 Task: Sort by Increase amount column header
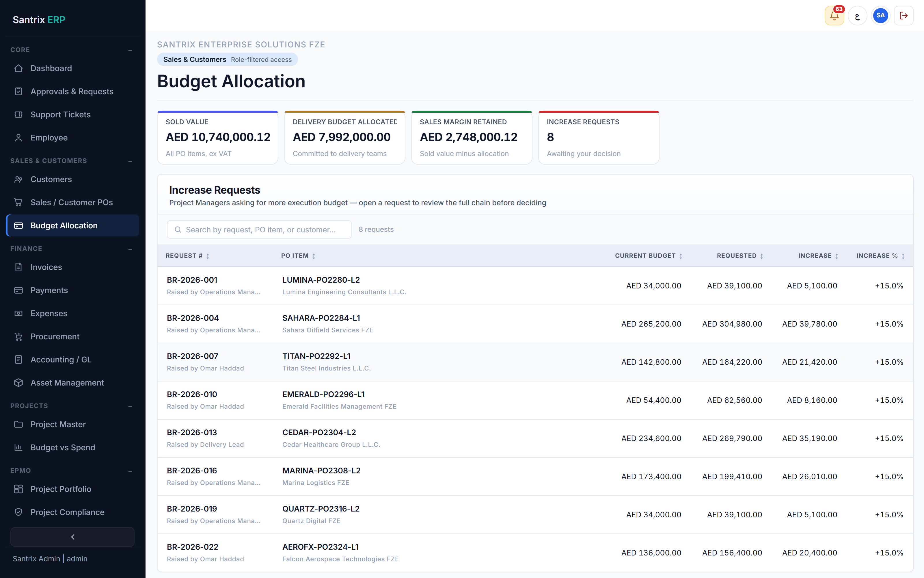tap(818, 256)
